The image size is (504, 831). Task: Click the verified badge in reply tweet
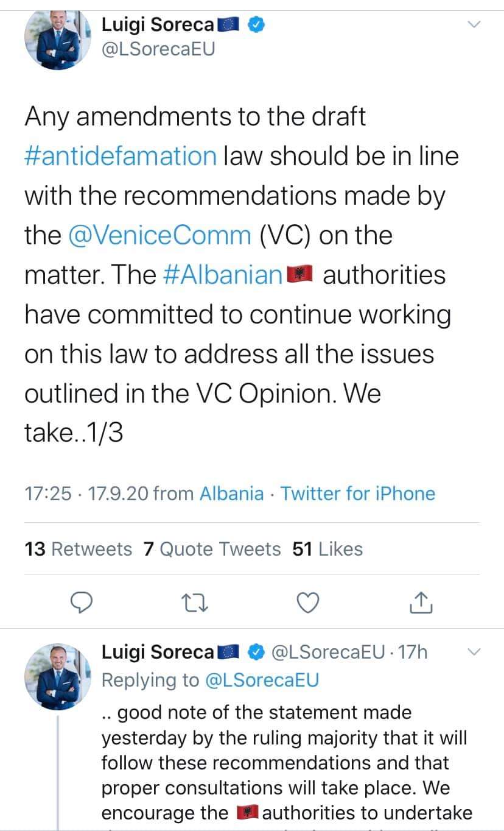pyautogui.click(x=257, y=652)
